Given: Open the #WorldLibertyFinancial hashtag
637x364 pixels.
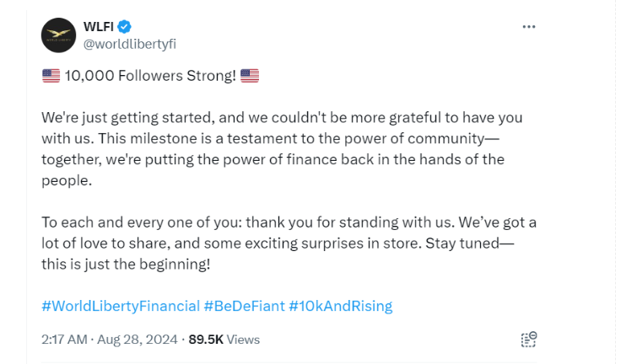Looking at the screenshot, I should tap(121, 306).
